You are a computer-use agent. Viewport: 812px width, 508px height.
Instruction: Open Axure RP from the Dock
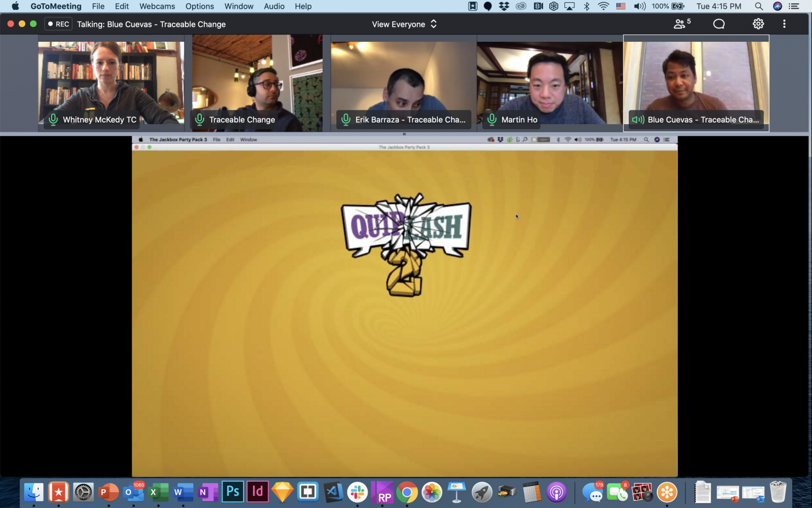382,492
